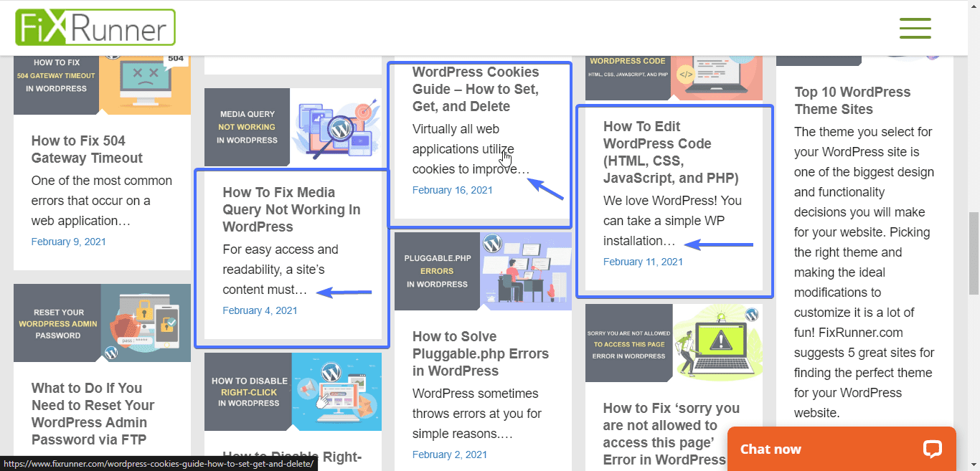Open the Media Query Not Working thumbnail
The width and height of the screenshot is (980, 471).
(293, 128)
